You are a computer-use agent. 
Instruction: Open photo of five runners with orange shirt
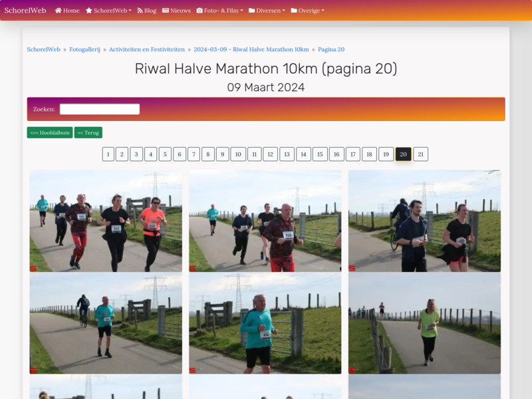(106, 221)
